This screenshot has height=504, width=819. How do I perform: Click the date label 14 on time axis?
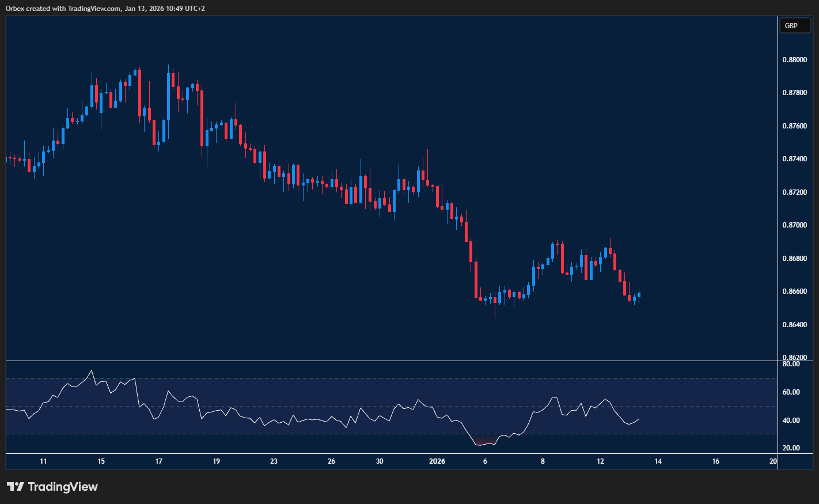(x=658, y=461)
